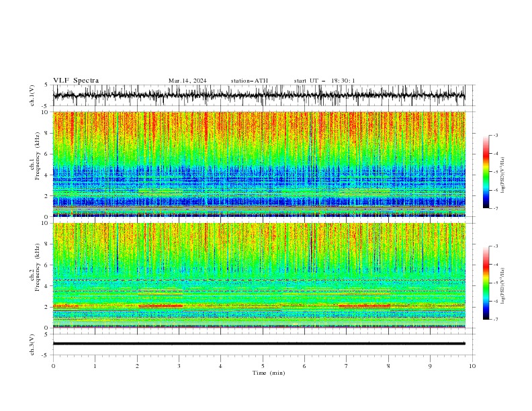Click the ch.2 color bar 'log(PSD)(V²/Hz)' label
The image size is (532, 411).
pos(502,286)
